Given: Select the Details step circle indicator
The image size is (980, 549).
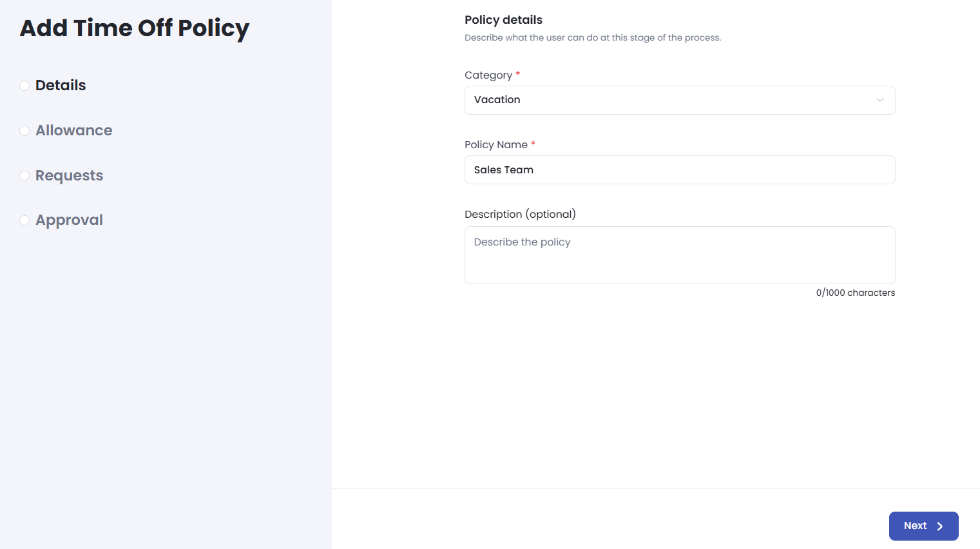Looking at the screenshot, I should [x=24, y=86].
